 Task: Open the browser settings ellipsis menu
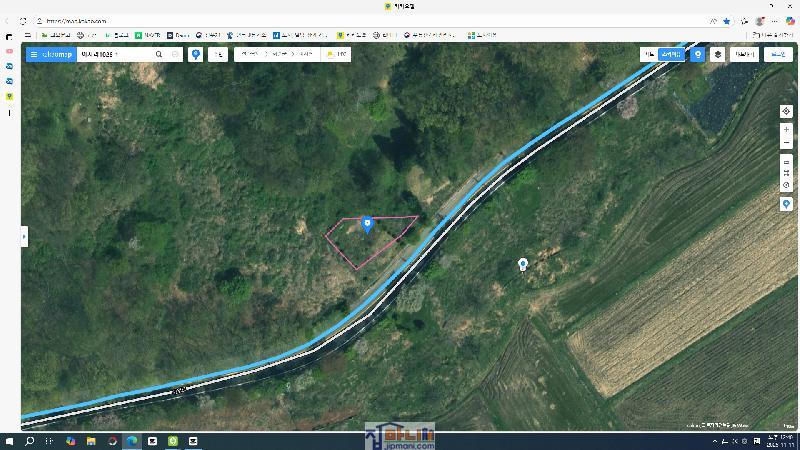775,20
